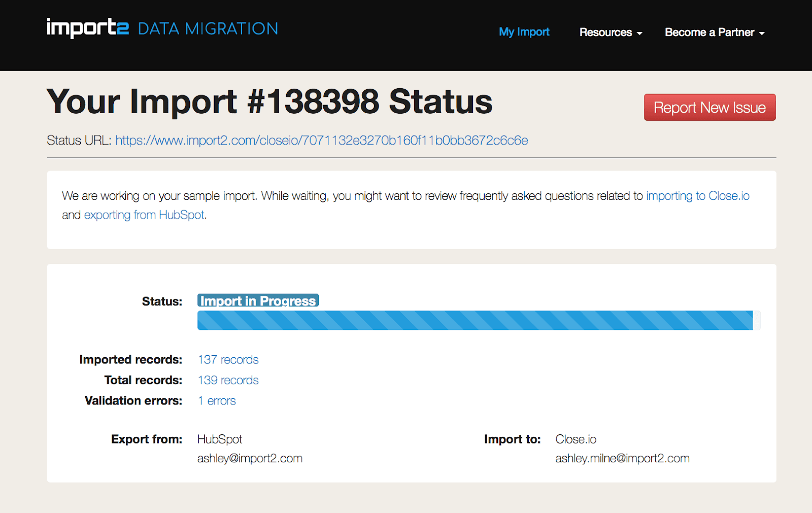Click the import2 Data Migration logo
Screen dimensions: 812x513
(x=162, y=28)
